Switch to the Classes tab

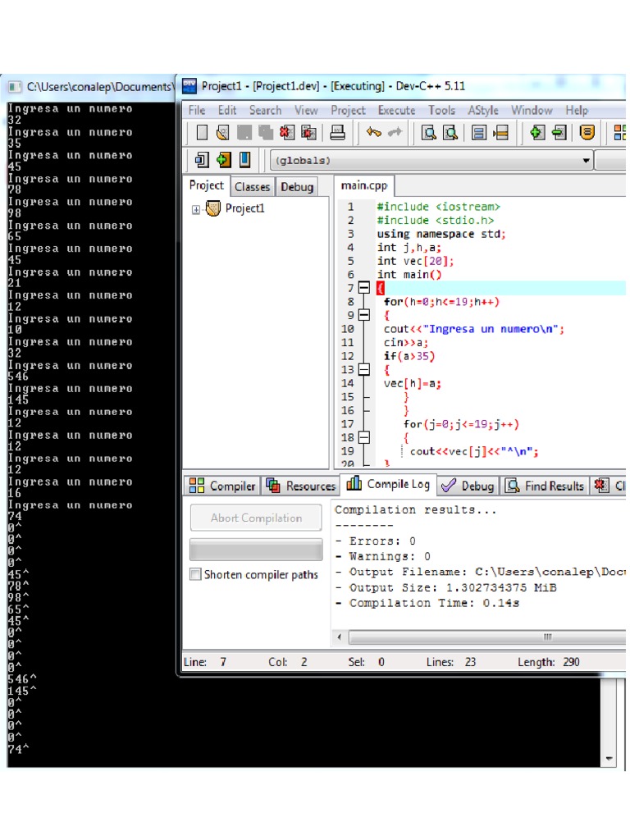point(252,187)
